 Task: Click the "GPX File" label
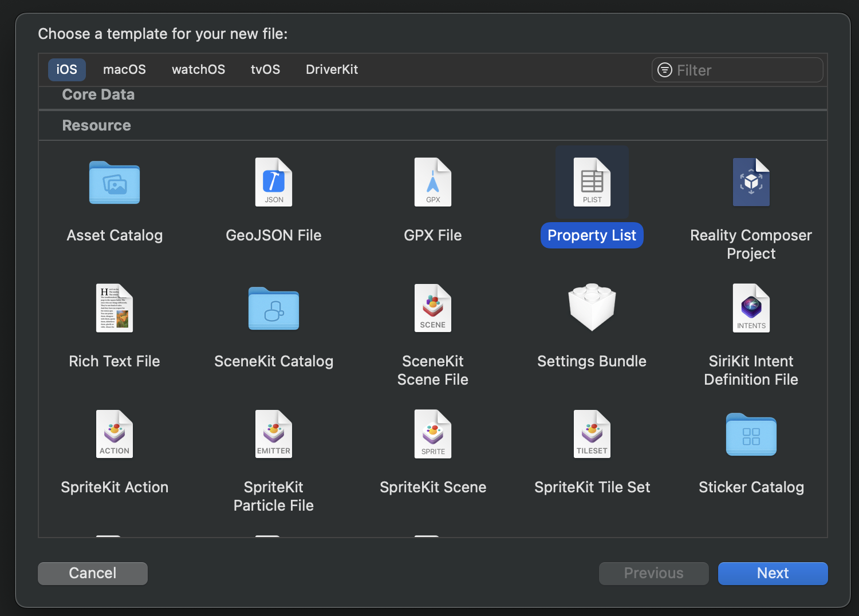click(x=433, y=235)
